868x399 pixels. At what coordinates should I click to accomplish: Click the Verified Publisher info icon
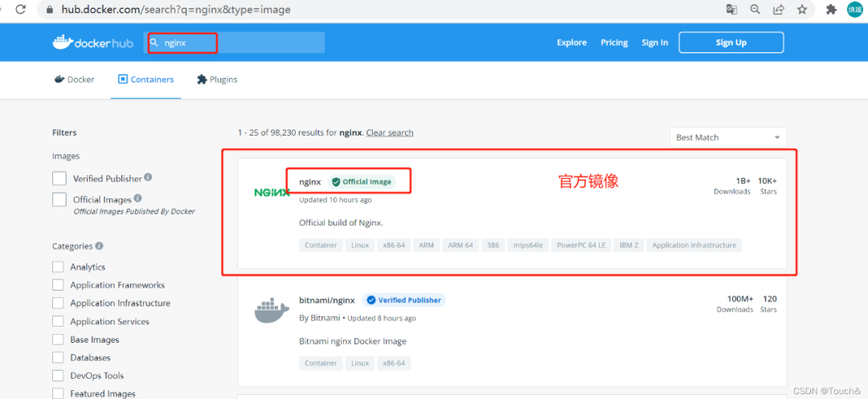click(148, 177)
